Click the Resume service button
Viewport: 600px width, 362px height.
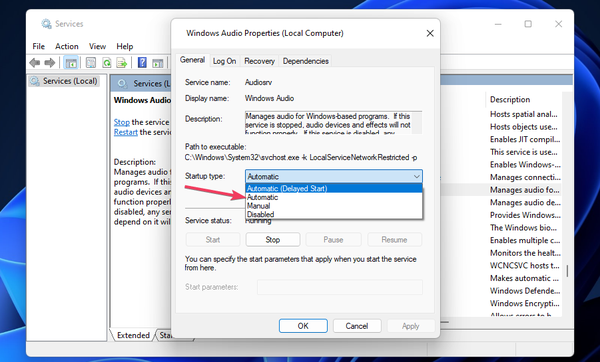point(394,240)
